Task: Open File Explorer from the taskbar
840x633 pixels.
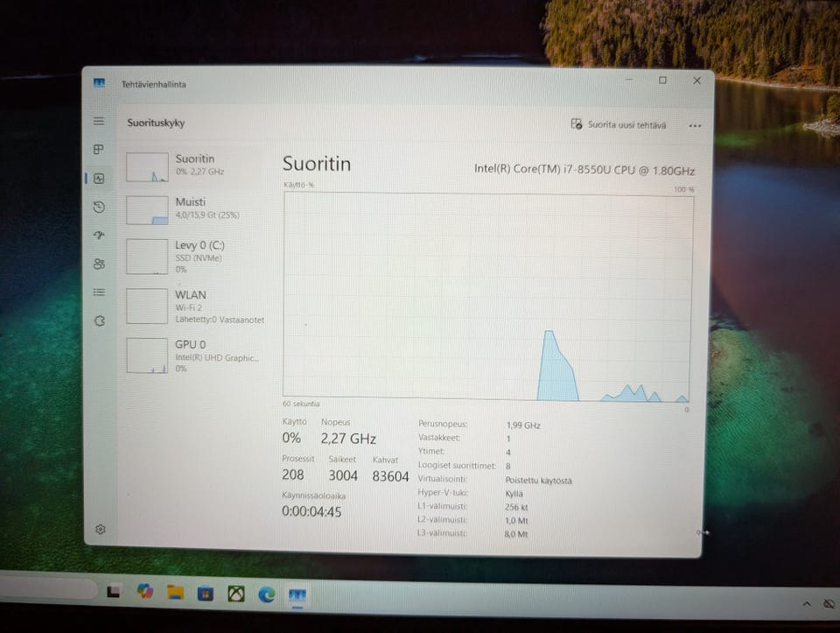Action: click(x=175, y=592)
